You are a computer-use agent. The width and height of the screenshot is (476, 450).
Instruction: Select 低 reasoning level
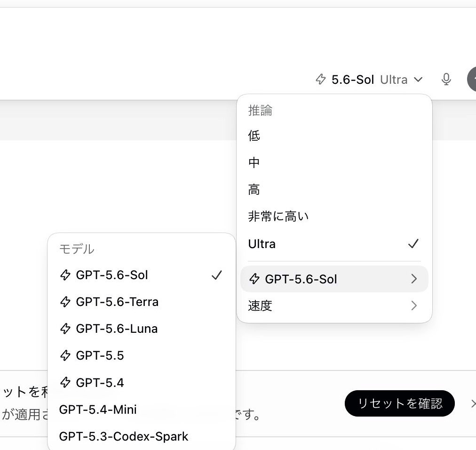pyautogui.click(x=334, y=136)
